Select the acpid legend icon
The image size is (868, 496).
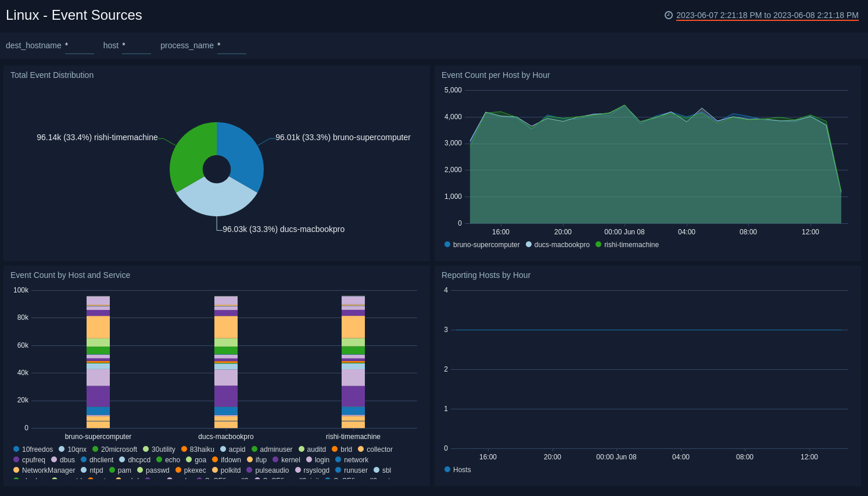[x=223, y=449]
